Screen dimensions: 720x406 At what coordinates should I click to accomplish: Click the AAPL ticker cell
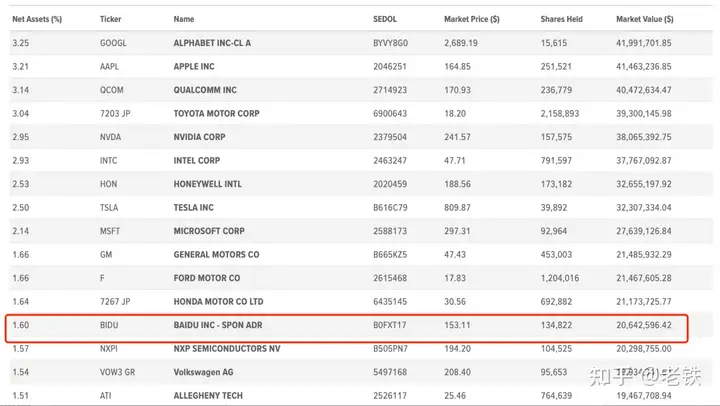[109, 67]
